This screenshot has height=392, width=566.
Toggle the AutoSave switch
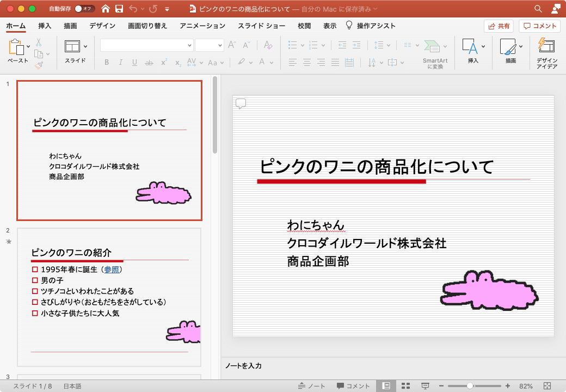pos(84,9)
